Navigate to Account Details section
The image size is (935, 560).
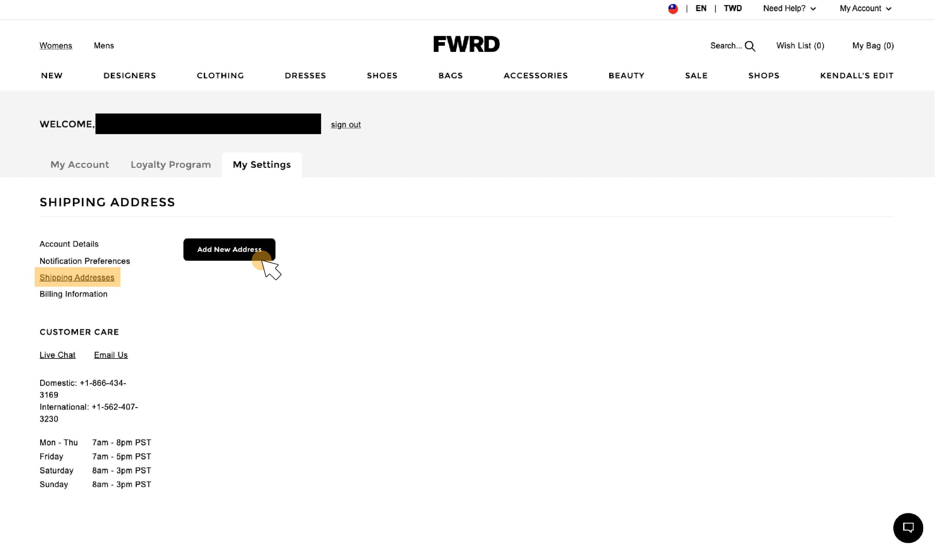[x=69, y=243]
